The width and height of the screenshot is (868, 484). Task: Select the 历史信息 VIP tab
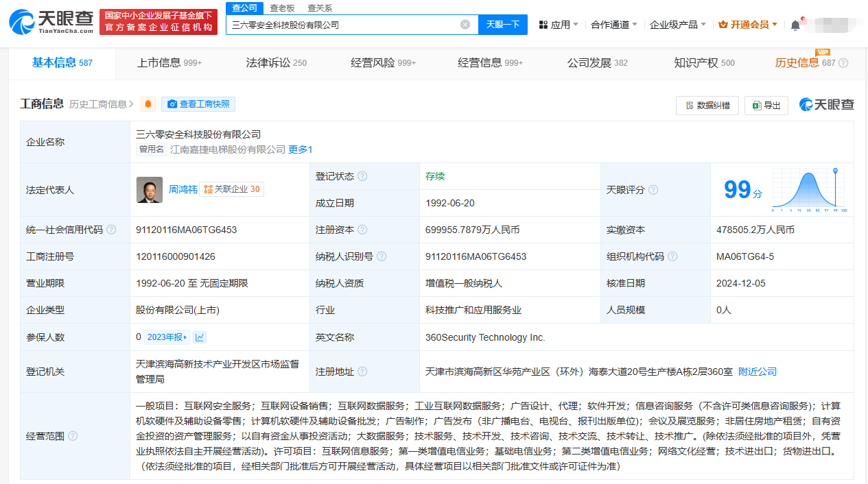pos(806,62)
